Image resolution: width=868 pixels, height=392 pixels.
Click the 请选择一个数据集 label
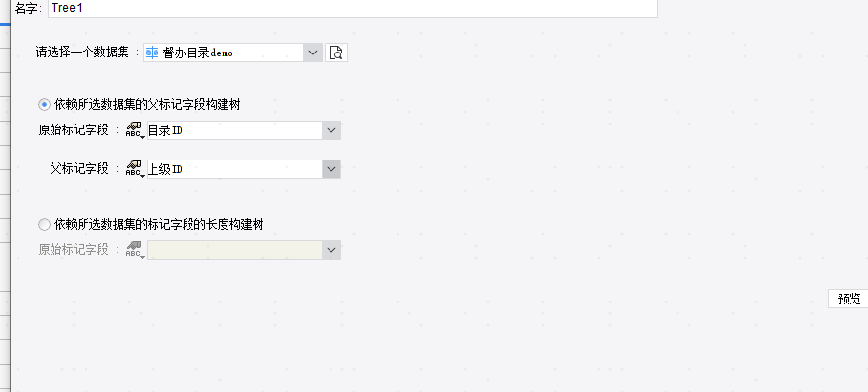[83, 53]
